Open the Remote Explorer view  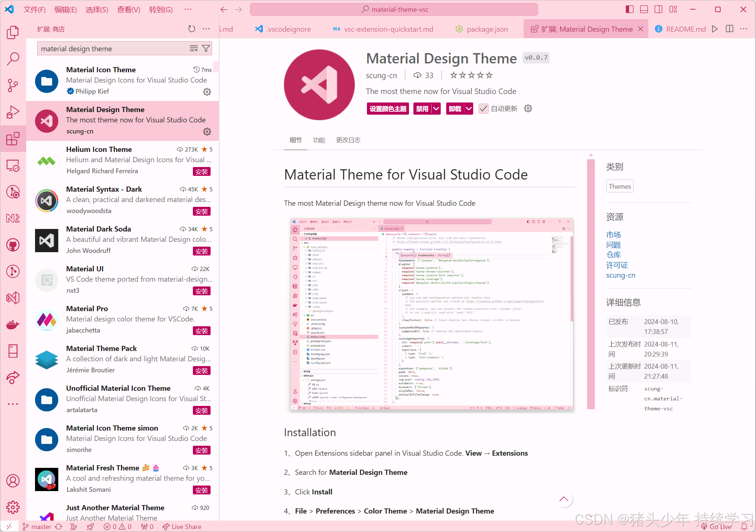click(x=13, y=166)
